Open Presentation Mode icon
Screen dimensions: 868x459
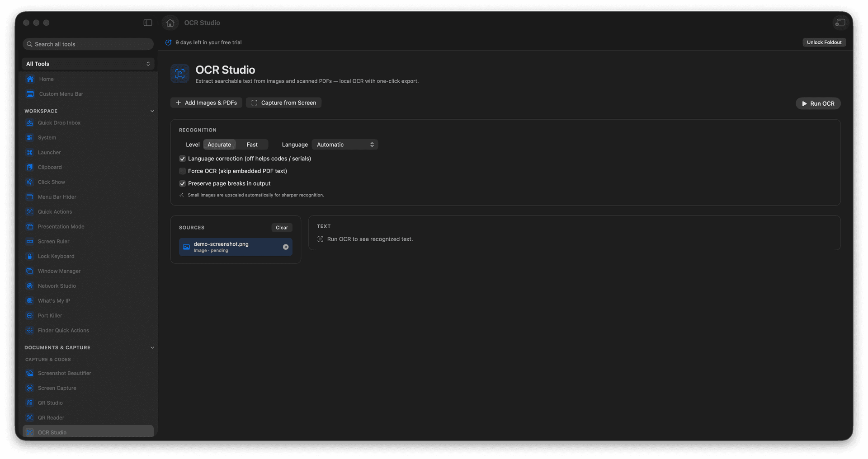point(30,227)
